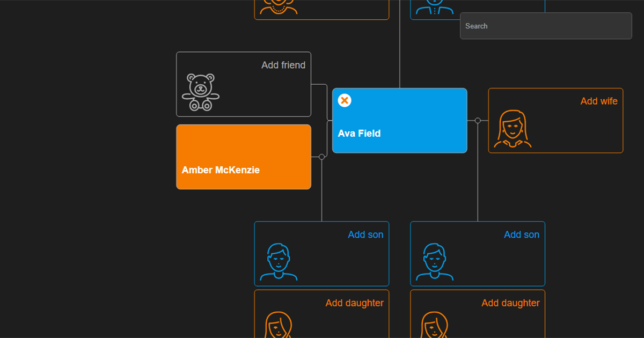Click the woman portrait icon on the top orange card
644x338 pixels.
[278, 8]
